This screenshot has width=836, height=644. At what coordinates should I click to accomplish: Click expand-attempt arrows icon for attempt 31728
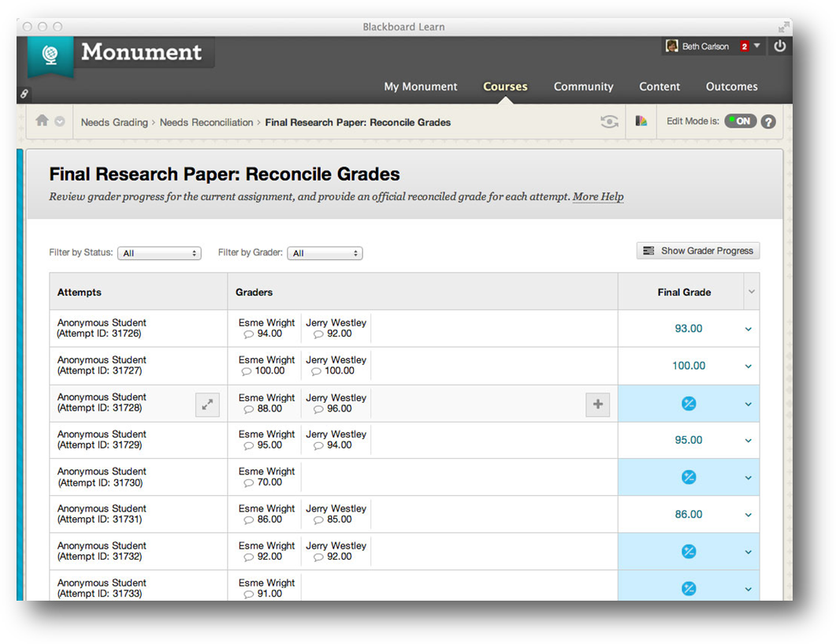click(207, 404)
